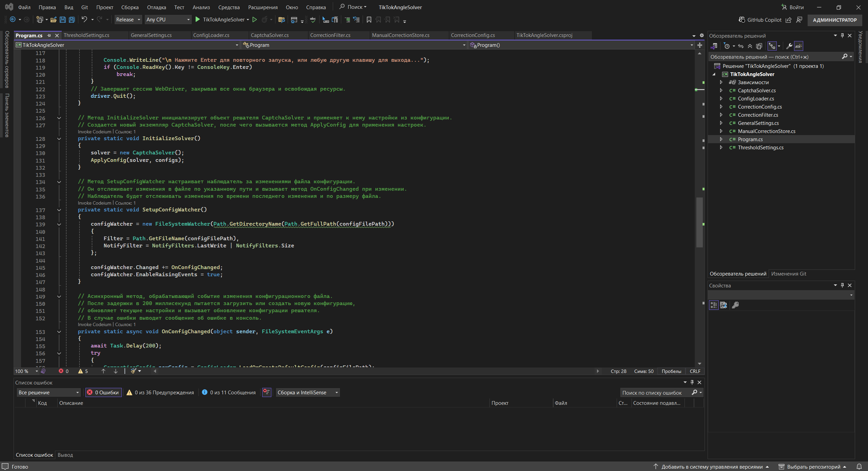Click the Undo arrow icon
The height and width of the screenshot is (471, 868).
pyautogui.click(x=84, y=20)
